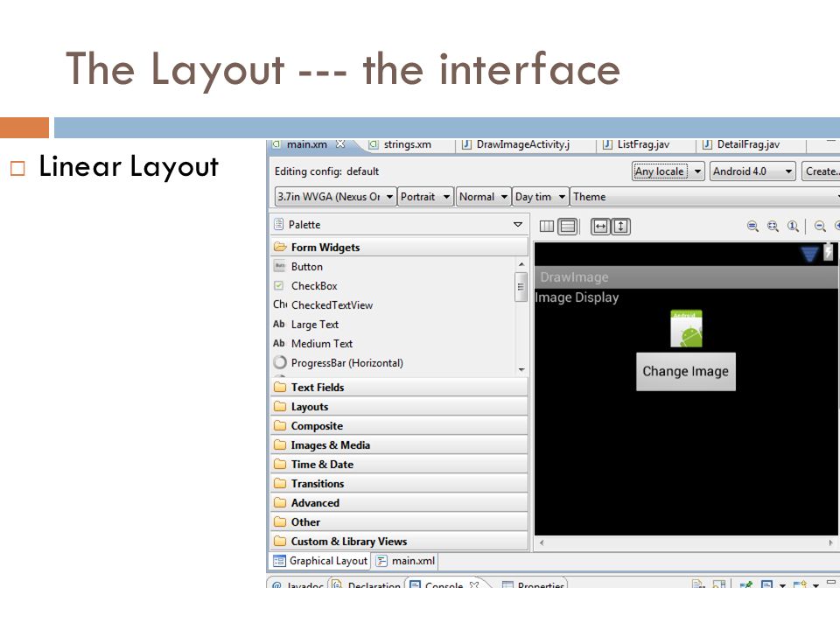The image size is (840, 630).
Task: Expand the Images & Media category
Action: pos(400,444)
